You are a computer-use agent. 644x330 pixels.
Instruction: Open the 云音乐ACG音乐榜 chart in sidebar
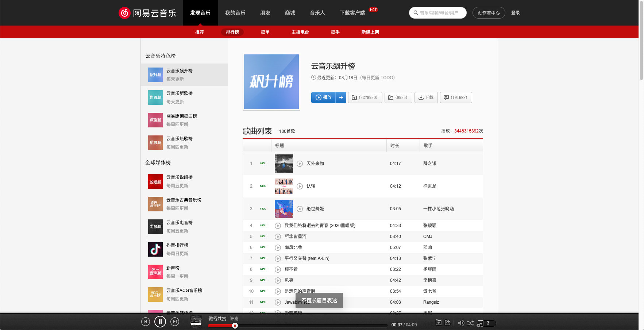184,295
